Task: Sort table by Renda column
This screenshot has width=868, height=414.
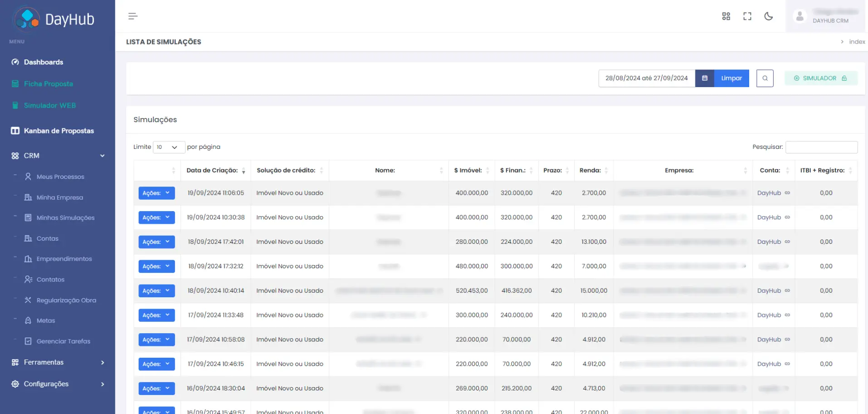Action: (x=594, y=171)
